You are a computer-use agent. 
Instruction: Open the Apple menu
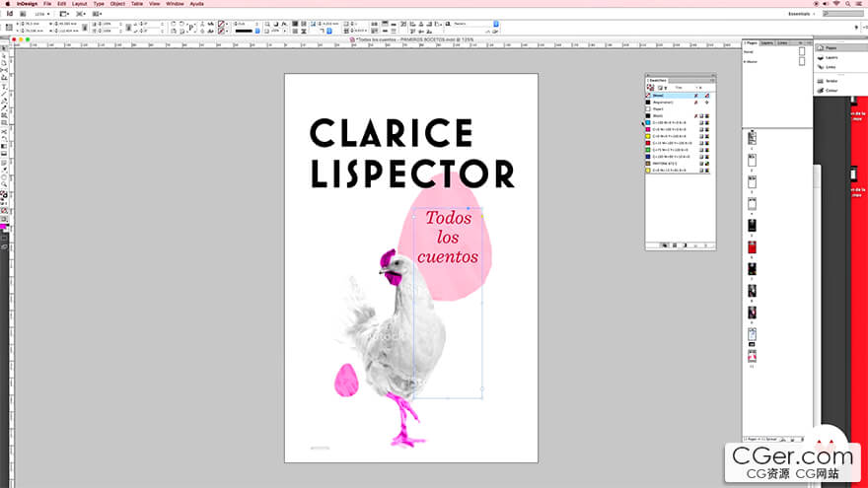7,4
